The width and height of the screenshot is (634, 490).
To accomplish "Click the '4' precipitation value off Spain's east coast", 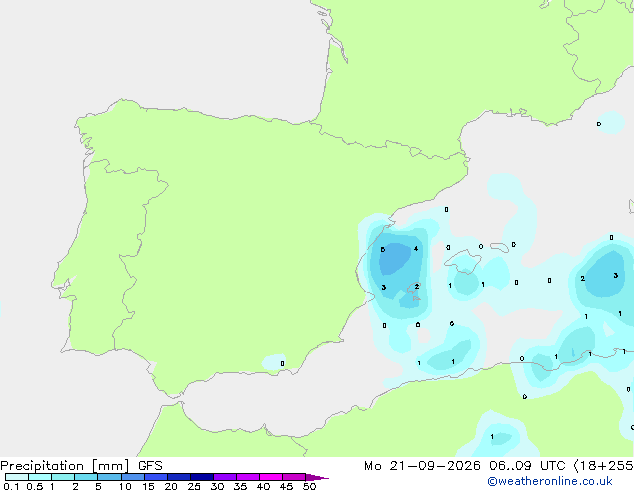I will coord(416,249).
